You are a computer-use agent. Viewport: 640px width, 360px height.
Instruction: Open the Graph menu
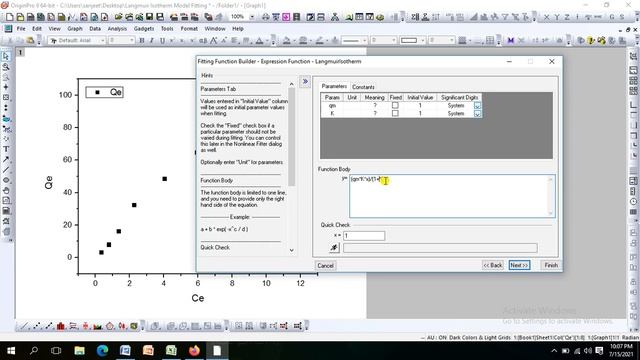pos(75,29)
